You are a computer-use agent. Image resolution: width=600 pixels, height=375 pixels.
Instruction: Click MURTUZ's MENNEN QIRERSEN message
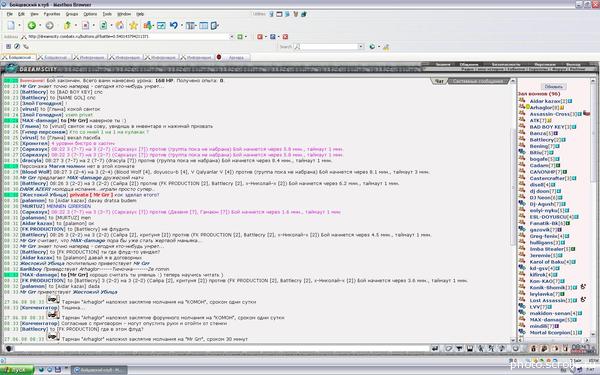[x=69, y=206]
